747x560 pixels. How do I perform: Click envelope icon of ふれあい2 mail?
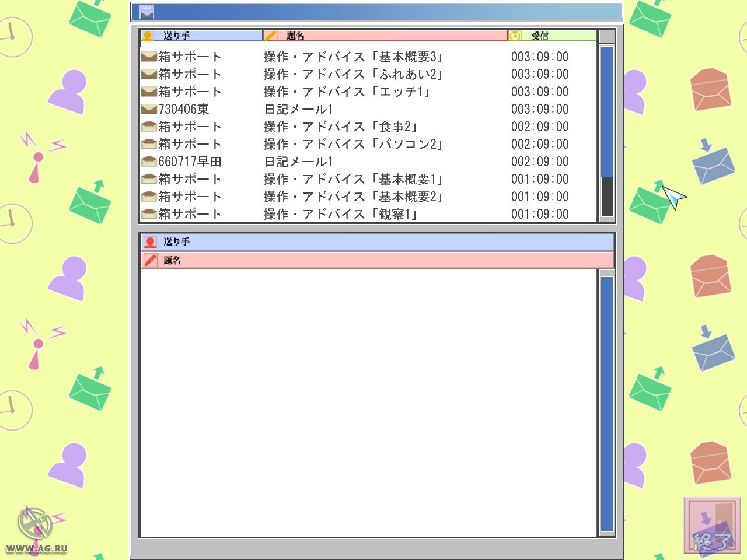149,74
